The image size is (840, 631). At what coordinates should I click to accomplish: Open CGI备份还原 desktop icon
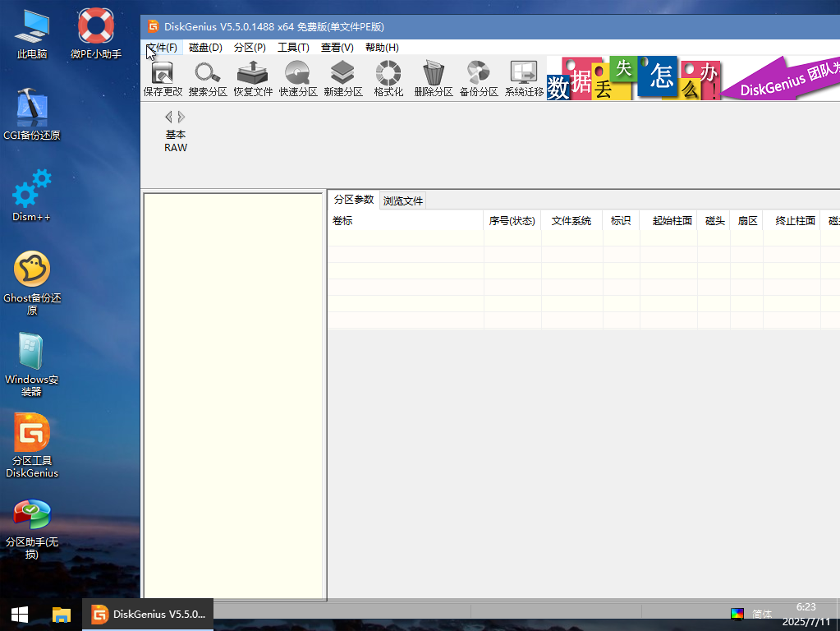(32, 115)
